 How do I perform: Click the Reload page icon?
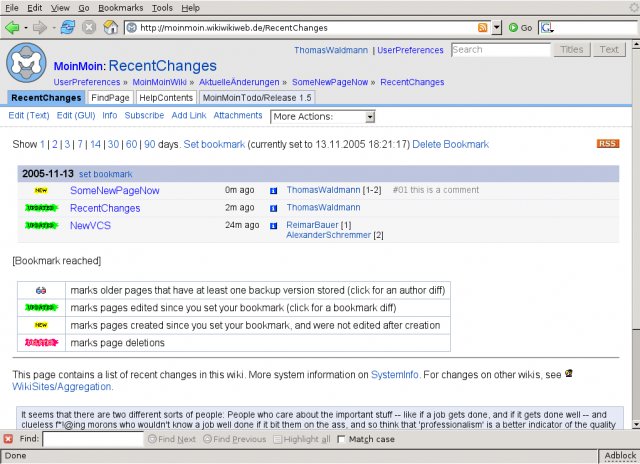pos(68,27)
